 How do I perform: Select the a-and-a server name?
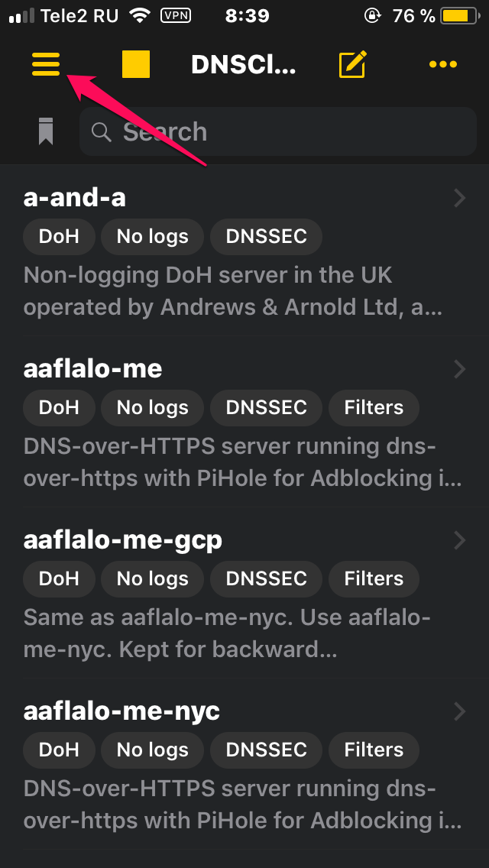coord(75,198)
